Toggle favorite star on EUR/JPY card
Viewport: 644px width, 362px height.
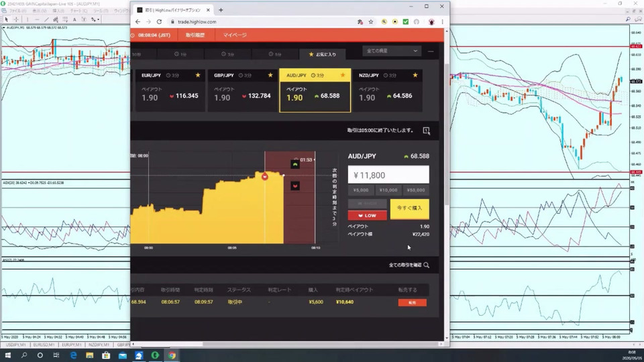click(198, 75)
